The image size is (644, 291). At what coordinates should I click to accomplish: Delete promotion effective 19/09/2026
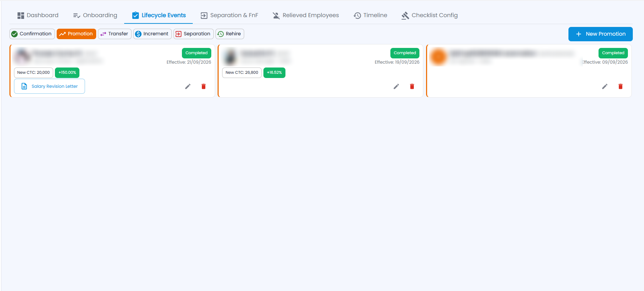pos(412,86)
